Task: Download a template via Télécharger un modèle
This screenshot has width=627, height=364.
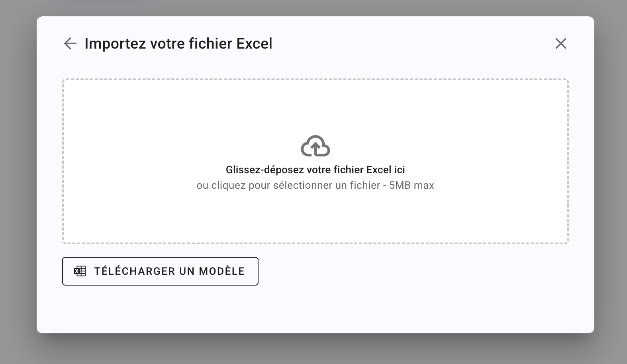Action: pos(160,271)
